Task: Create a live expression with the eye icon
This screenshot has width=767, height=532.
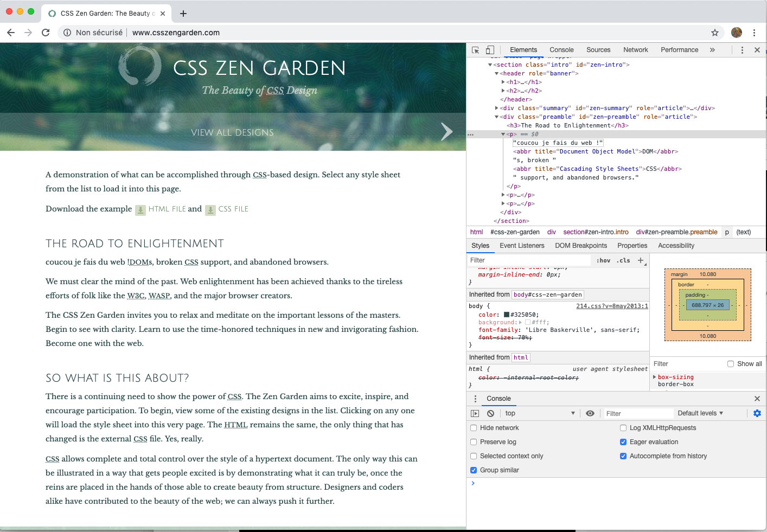Action: [x=590, y=413]
